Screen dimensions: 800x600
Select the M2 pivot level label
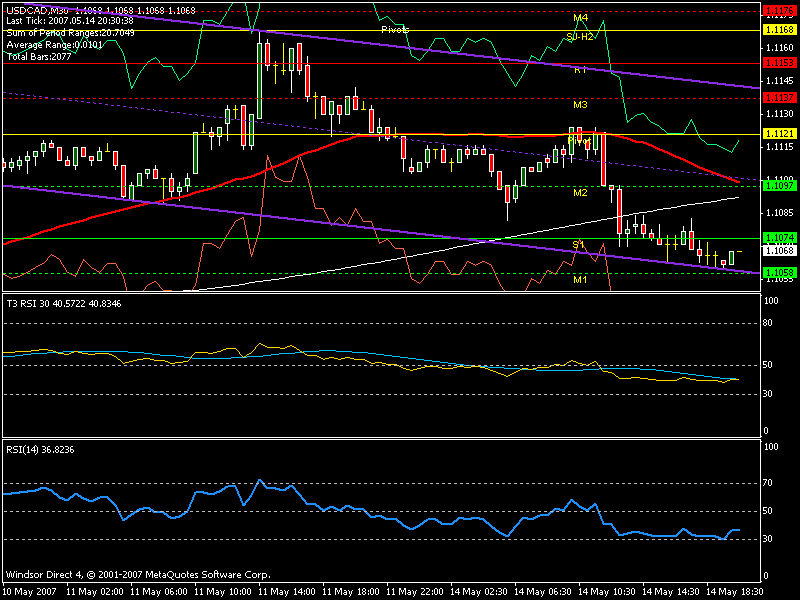pyautogui.click(x=580, y=191)
